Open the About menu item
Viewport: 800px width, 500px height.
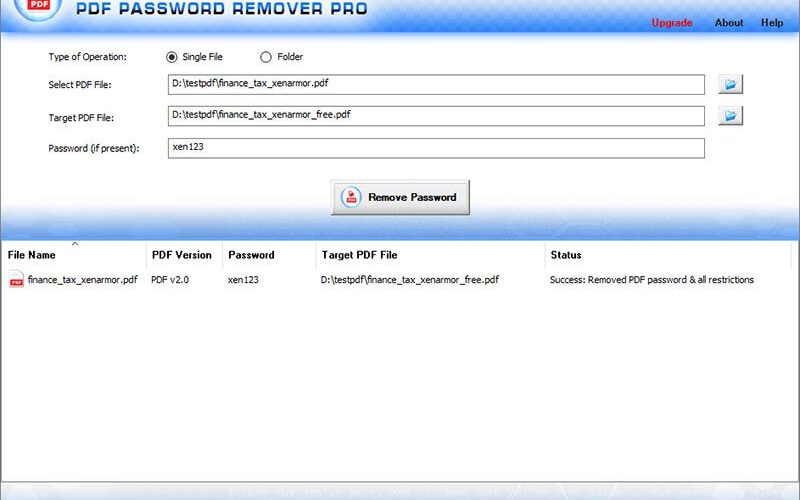click(729, 22)
